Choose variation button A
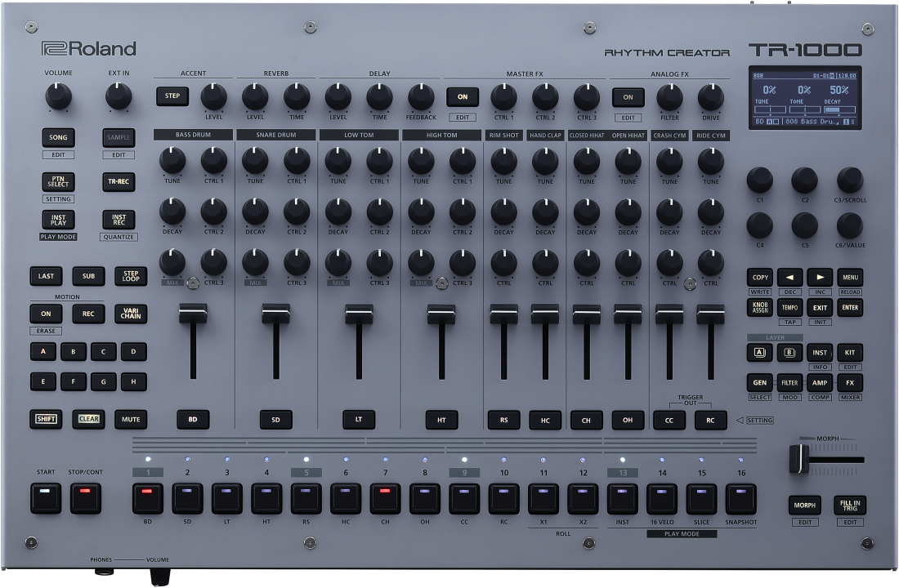This screenshot has width=899, height=588. [42, 352]
